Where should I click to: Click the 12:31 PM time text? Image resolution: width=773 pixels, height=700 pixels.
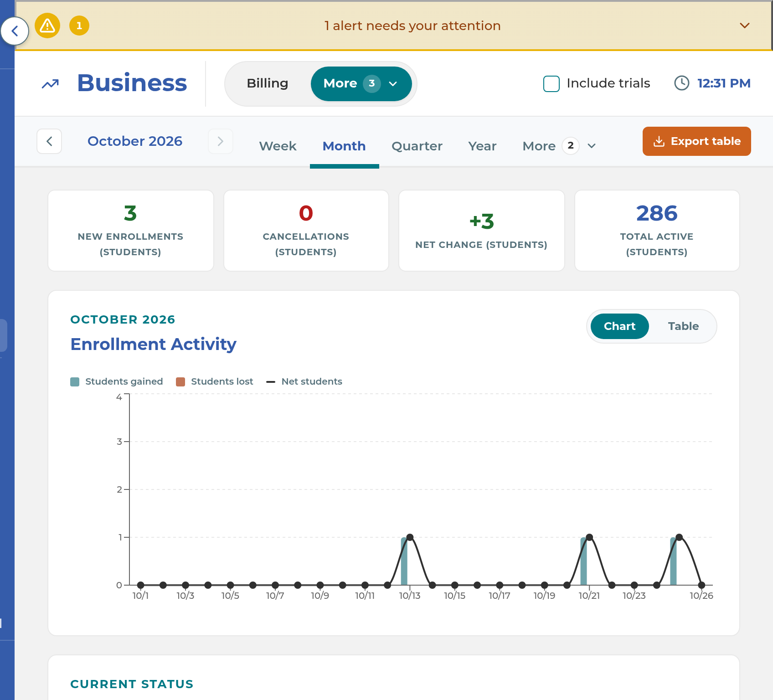724,83
